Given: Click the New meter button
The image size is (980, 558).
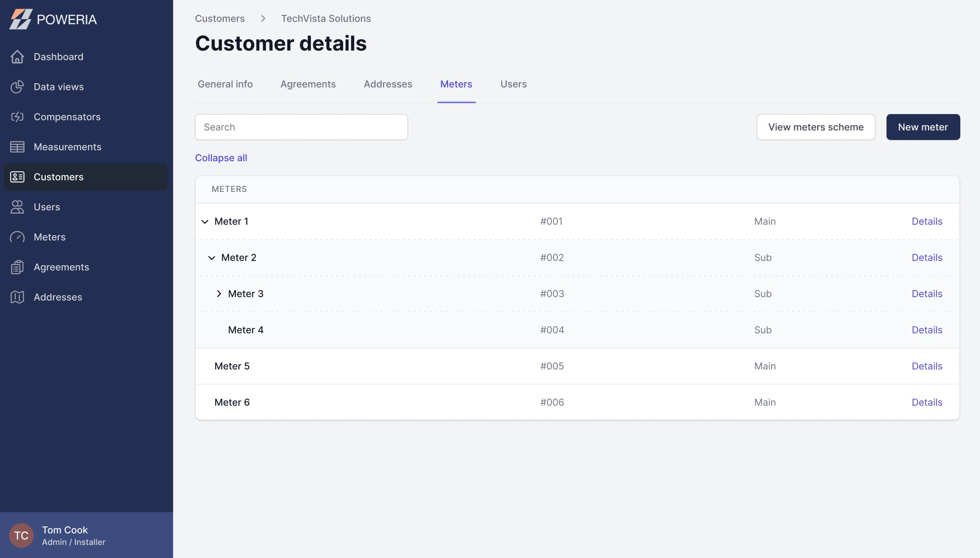Looking at the screenshot, I should pos(923,127).
